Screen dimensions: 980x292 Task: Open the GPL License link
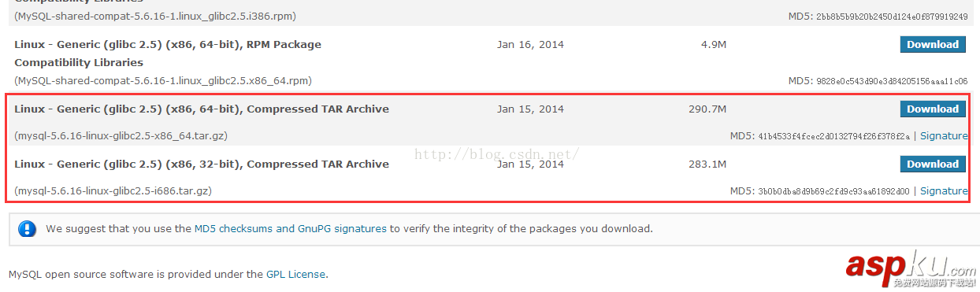click(295, 275)
